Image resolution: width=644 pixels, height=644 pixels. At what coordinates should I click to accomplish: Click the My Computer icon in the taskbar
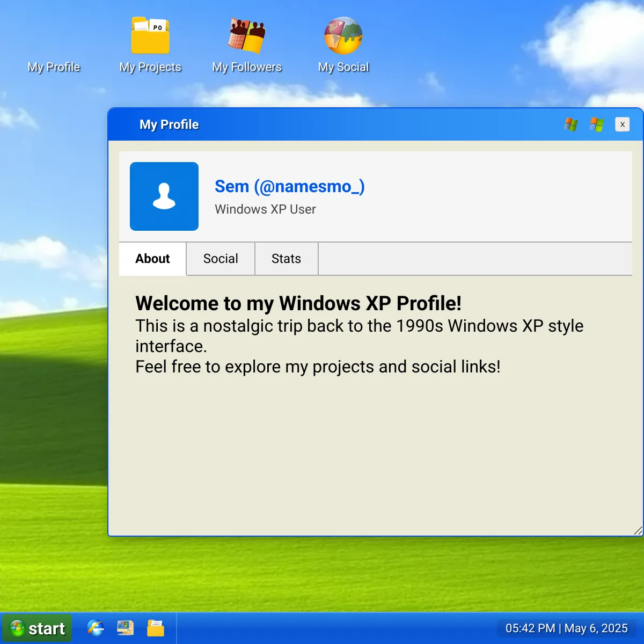tap(126, 628)
